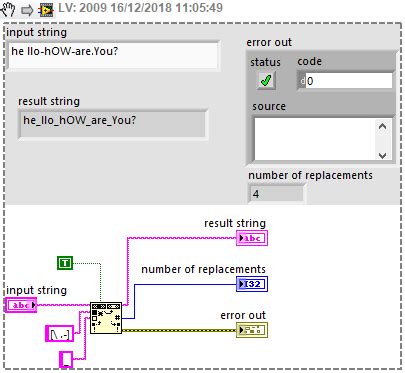Click the source scrollbar down arrow
This screenshot has height=373, width=405.
click(x=383, y=155)
